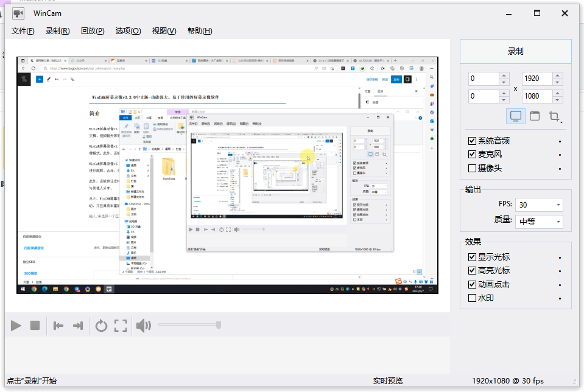
Task: Click the large 录制 record button
Action: (515, 51)
